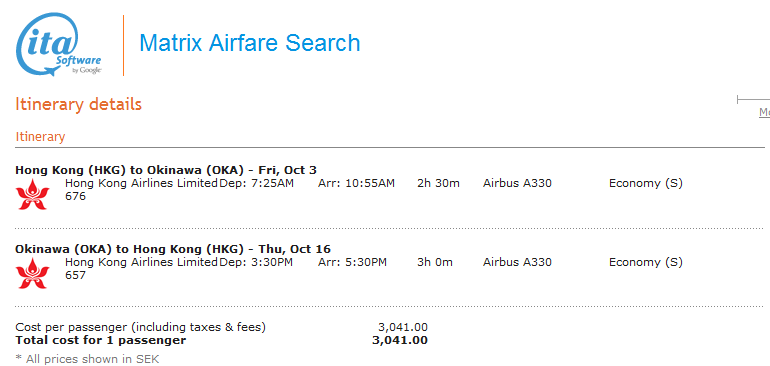The height and width of the screenshot is (366, 770).
Task: Click Economy (S) class on return flight
Action: coord(646,262)
